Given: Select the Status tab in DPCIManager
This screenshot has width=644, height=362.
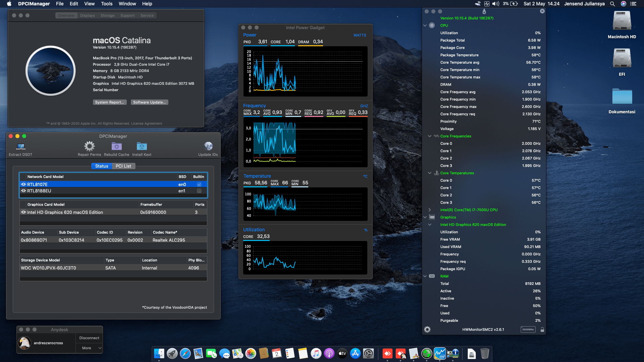Looking at the screenshot, I should (102, 166).
